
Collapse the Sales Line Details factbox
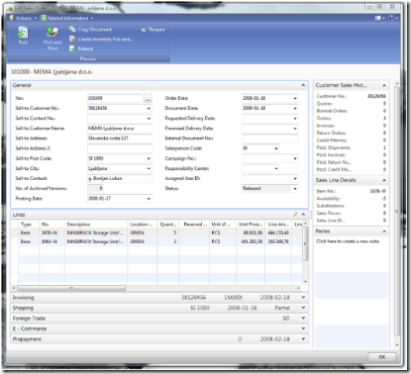[384, 180]
